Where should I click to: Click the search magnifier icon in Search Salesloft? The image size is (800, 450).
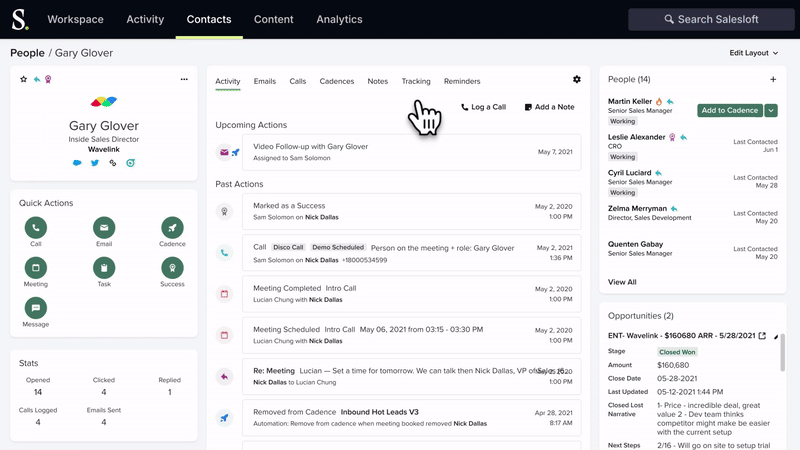tap(669, 19)
